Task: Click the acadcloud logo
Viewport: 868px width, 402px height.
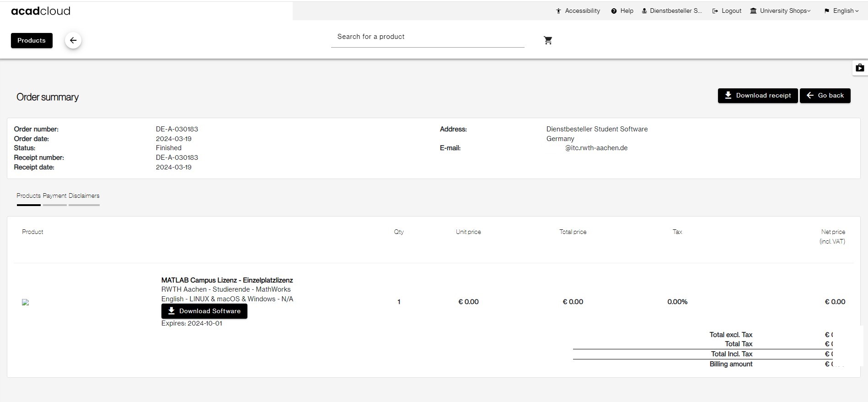Action: click(41, 11)
